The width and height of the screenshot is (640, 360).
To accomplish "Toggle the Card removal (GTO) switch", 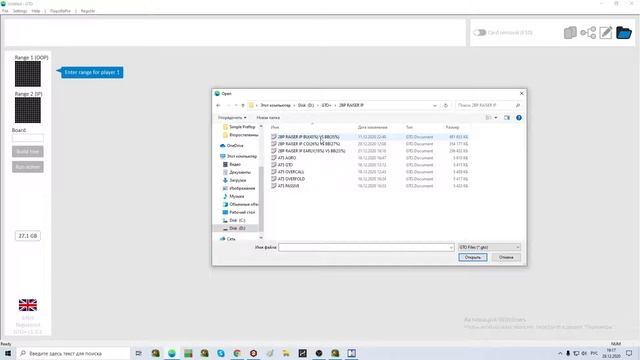I will tap(480, 33).
